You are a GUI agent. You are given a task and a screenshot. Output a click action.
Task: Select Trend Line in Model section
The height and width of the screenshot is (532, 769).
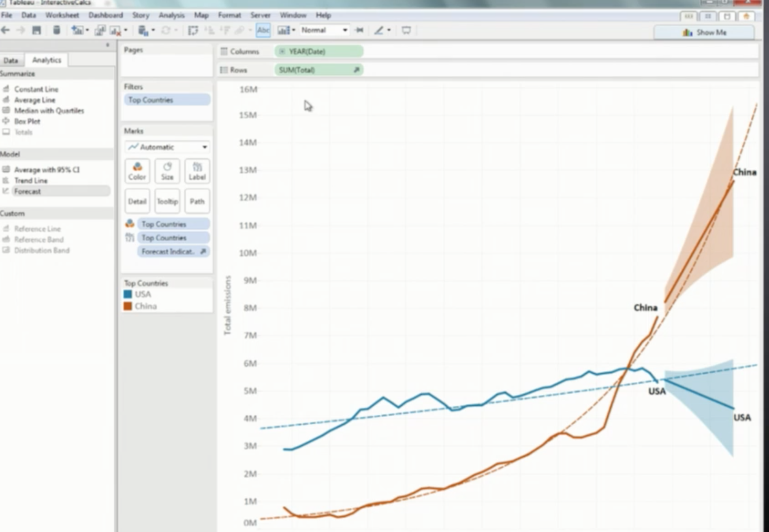point(31,181)
